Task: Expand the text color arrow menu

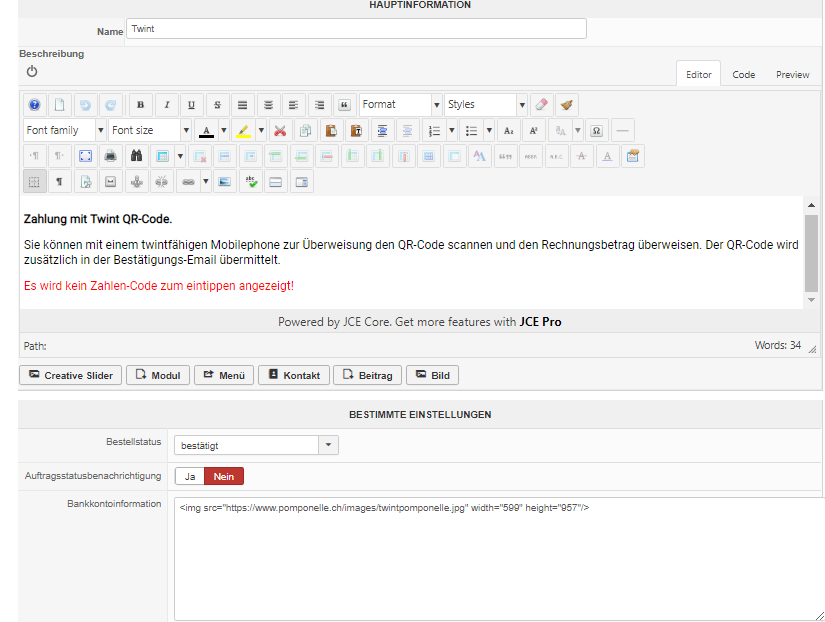Action: point(224,131)
